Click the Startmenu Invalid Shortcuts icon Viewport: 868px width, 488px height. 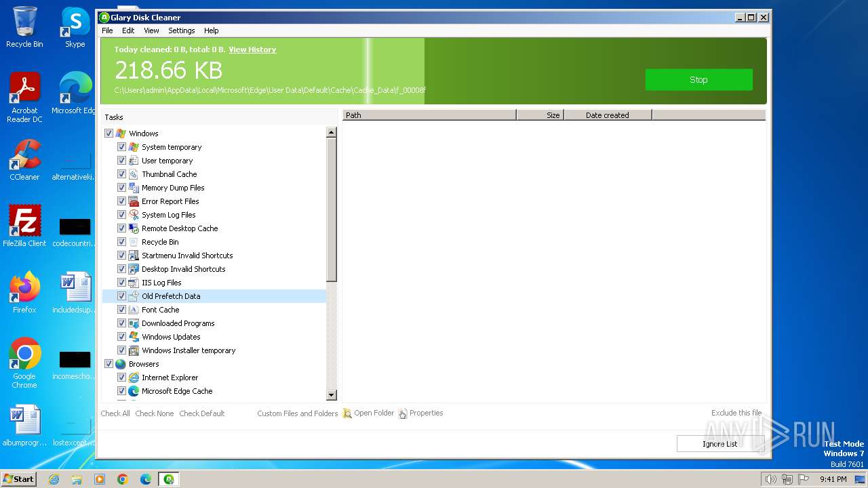point(134,256)
